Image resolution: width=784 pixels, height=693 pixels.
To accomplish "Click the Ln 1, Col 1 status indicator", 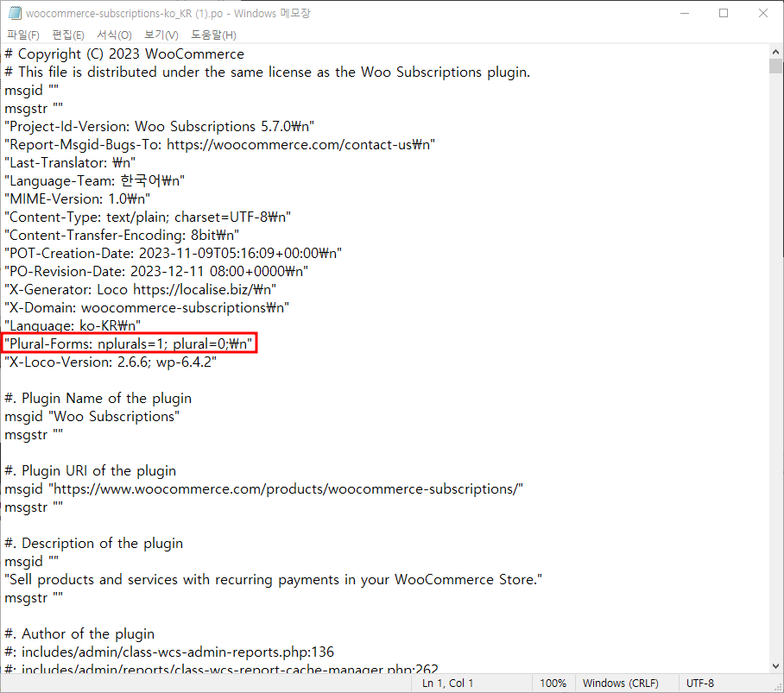I will click(447, 683).
